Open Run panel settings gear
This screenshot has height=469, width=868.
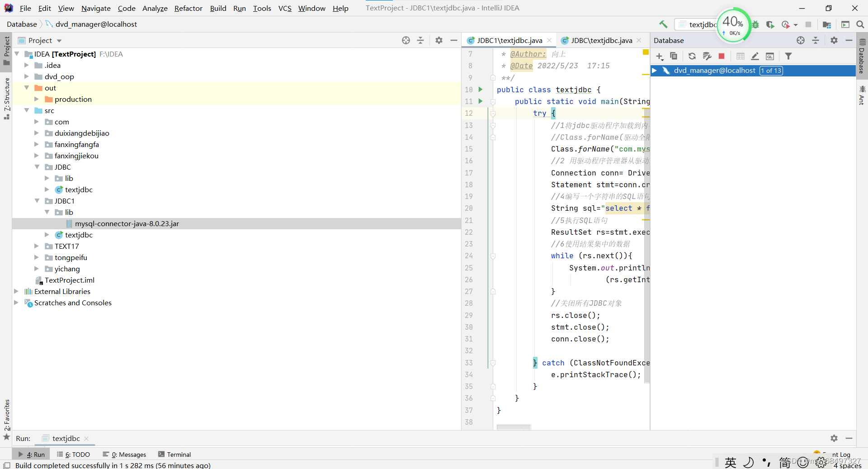point(834,438)
